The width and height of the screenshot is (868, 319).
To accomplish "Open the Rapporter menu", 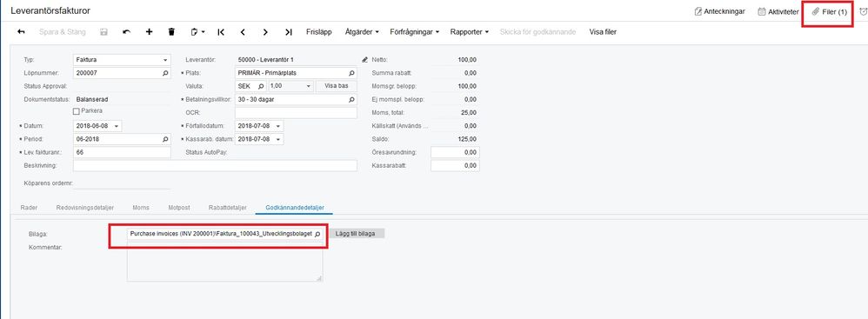I will tap(470, 32).
